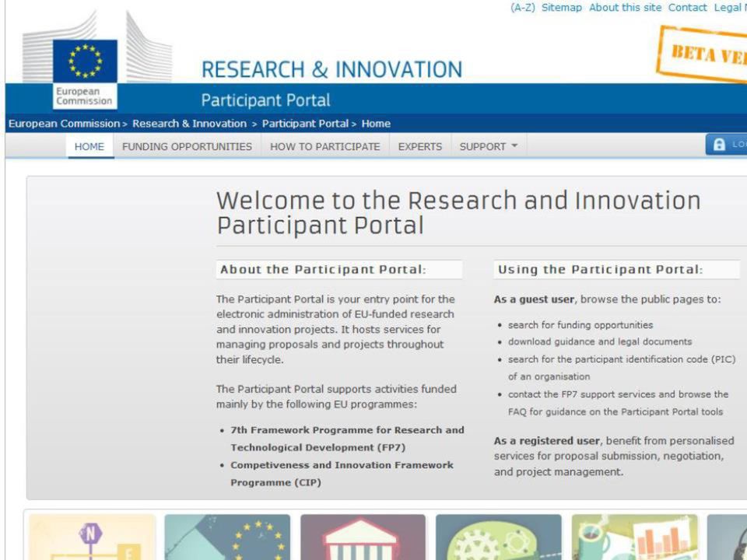This screenshot has width=747, height=560.
Task: Click the European Commission flag logo
Action: click(85, 61)
